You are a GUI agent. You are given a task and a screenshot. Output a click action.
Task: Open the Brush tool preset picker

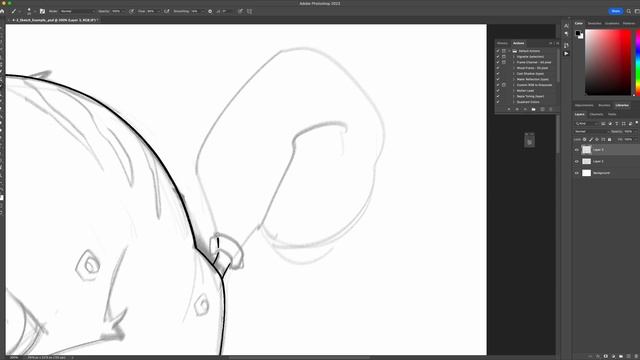click(15, 11)
